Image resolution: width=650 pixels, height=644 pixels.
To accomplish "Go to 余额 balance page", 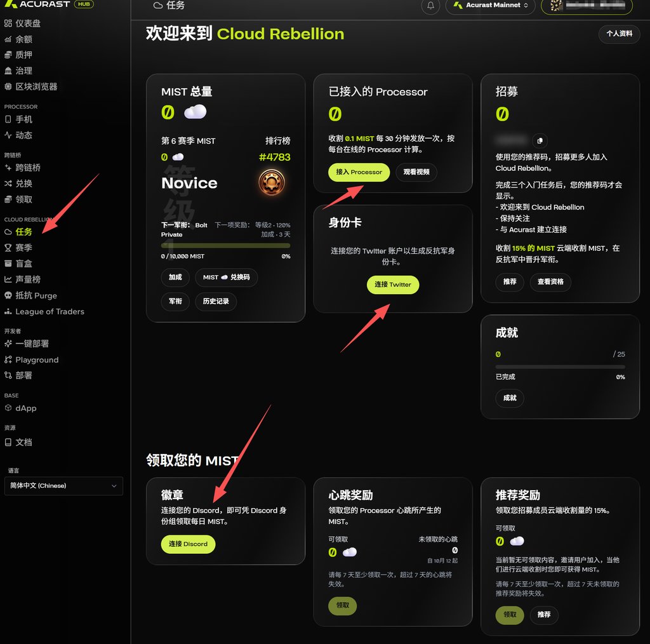I will 18,39.
